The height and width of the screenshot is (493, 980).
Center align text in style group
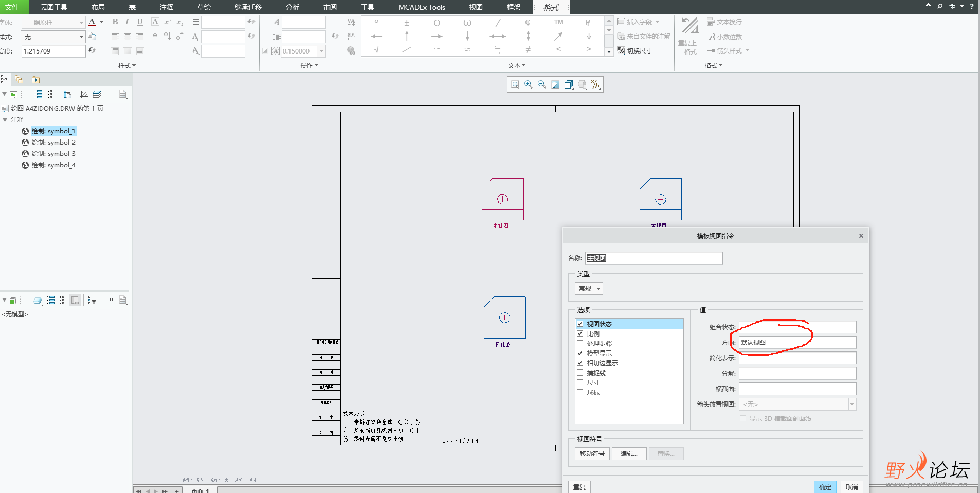pos(127,37)
